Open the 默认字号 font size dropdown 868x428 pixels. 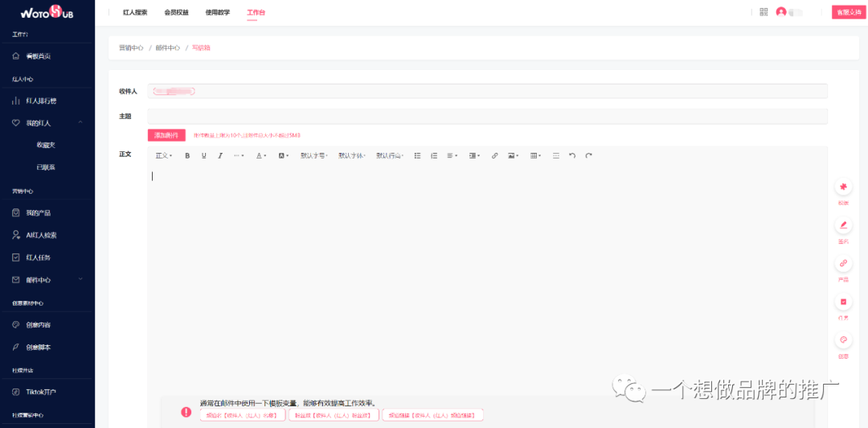314,156
